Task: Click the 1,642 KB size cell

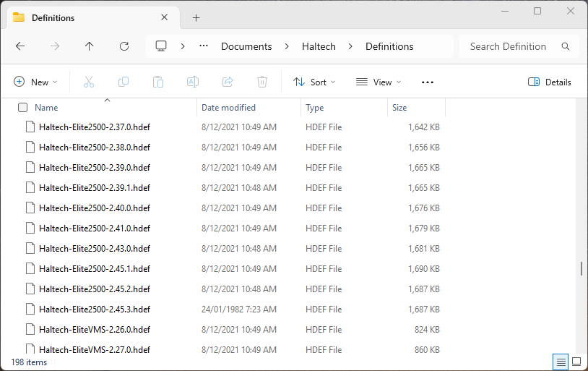Action: (424, 127)
